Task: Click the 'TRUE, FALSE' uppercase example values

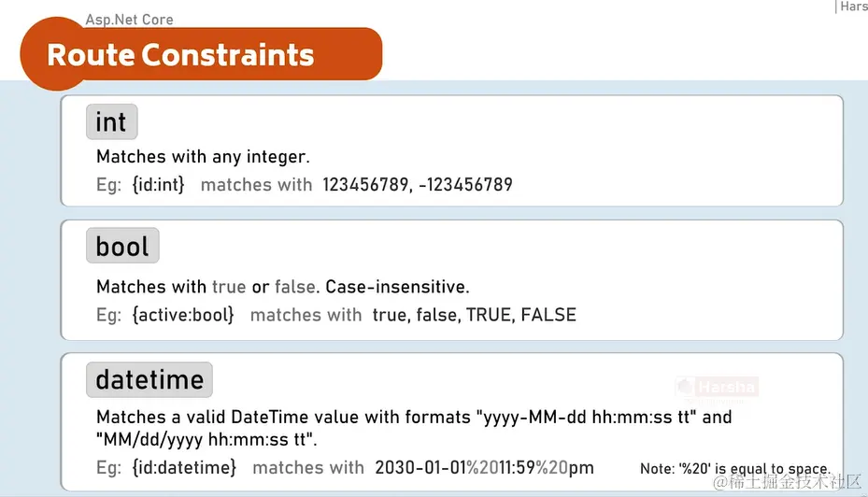Action: pyautogui.click(x=521, y=315)
